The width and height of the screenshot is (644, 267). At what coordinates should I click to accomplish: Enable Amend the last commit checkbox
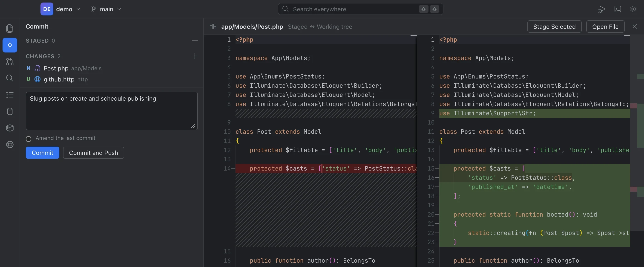pos(29,139)
